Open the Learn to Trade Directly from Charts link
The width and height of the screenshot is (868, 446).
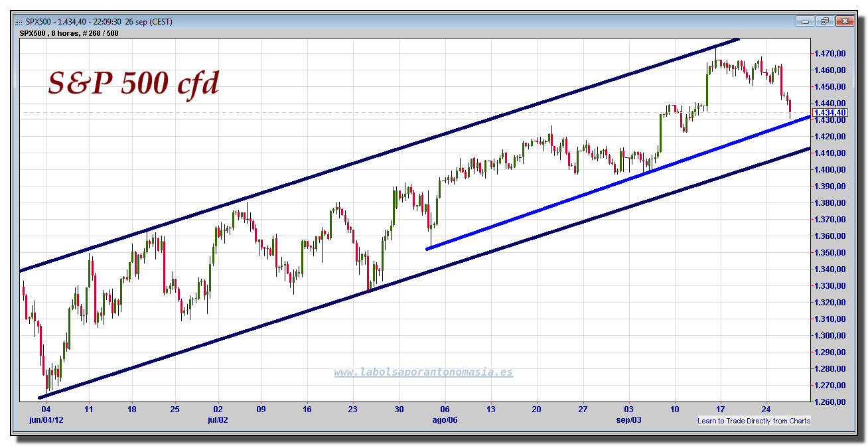pyautogui.click(x=754, y=421)
